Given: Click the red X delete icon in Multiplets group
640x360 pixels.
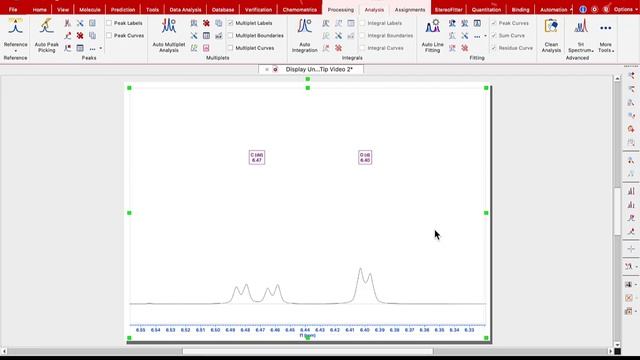Looking at the screenshot, I should (207, 23).
